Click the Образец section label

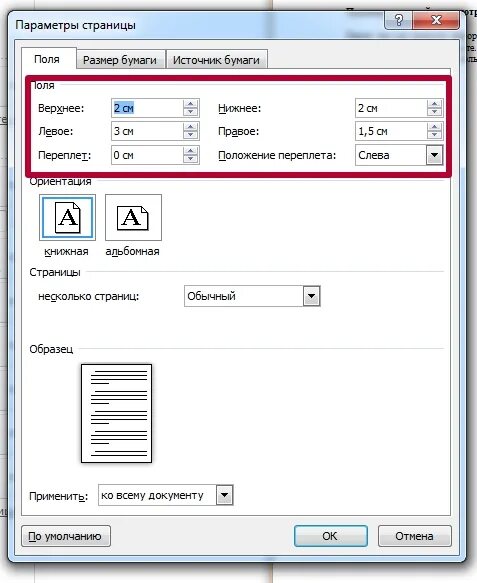(x=51, y=349)
